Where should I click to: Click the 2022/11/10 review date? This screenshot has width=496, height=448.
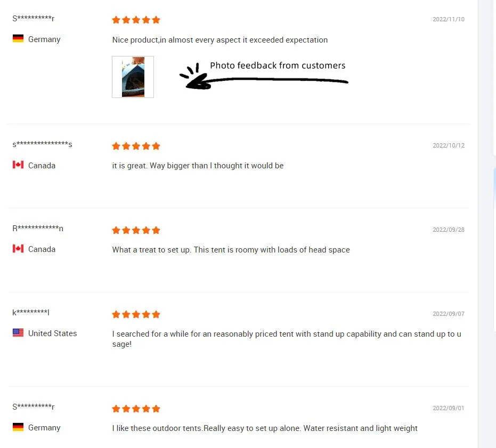tap(449, 19)
